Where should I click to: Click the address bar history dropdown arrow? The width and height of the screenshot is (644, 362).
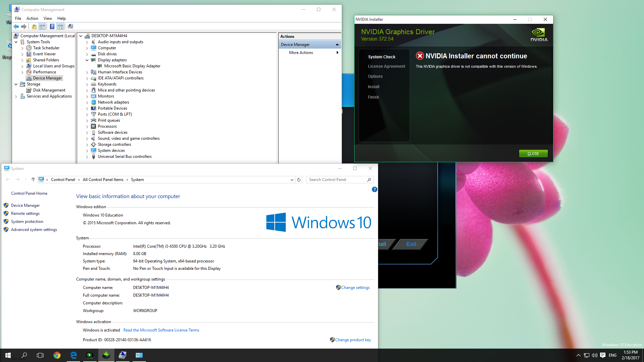coord(292,180)
